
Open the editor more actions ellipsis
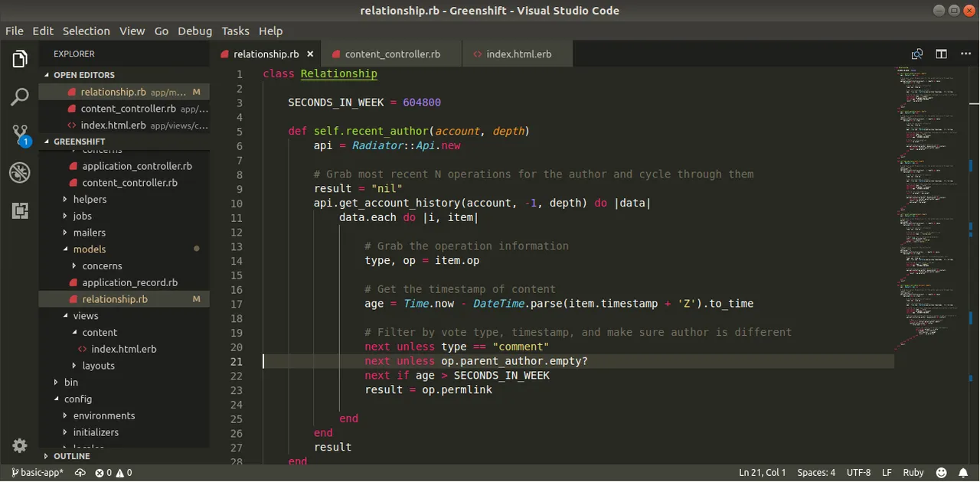pyautogui.click(x=964, y=54)
